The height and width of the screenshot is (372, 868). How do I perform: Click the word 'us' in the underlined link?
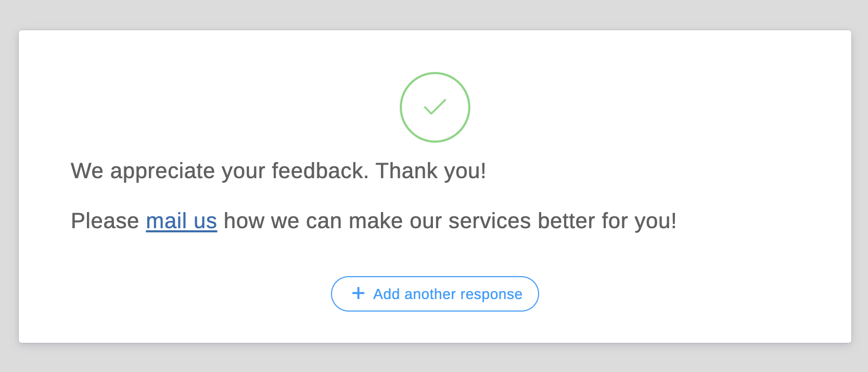205,221
